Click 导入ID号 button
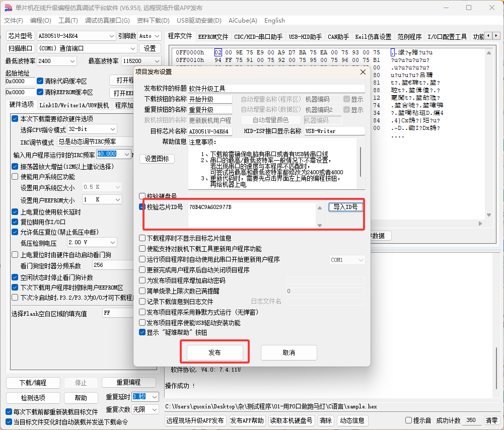The width and height of the screenshot is (504, 430). [x=345, y=207]
